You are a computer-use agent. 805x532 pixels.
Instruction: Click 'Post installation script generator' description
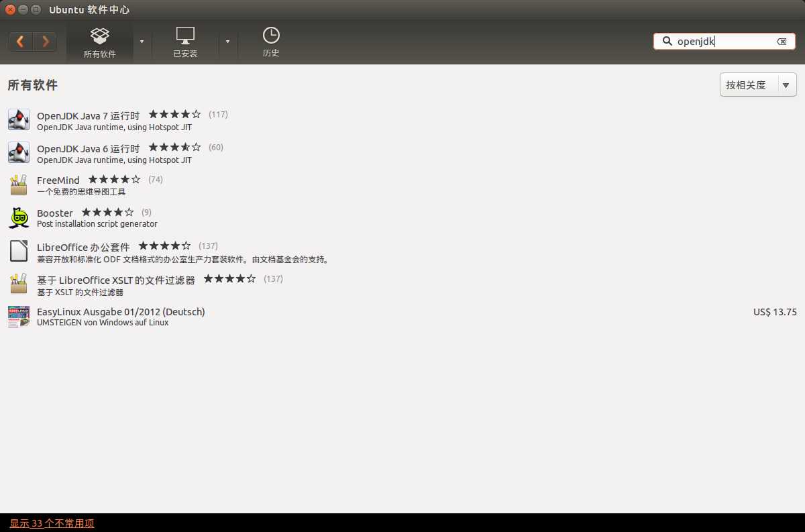97,224
